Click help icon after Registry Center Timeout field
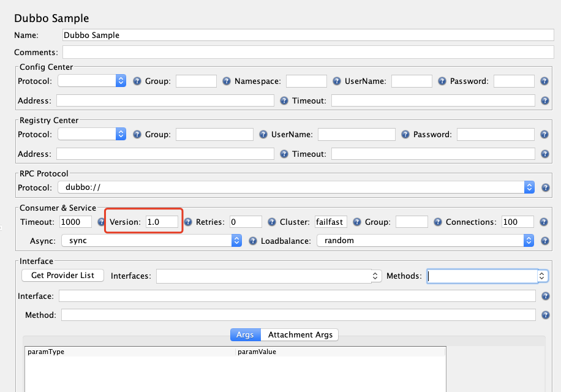Viewport: 561px width, 392px height. pos(545,154)
